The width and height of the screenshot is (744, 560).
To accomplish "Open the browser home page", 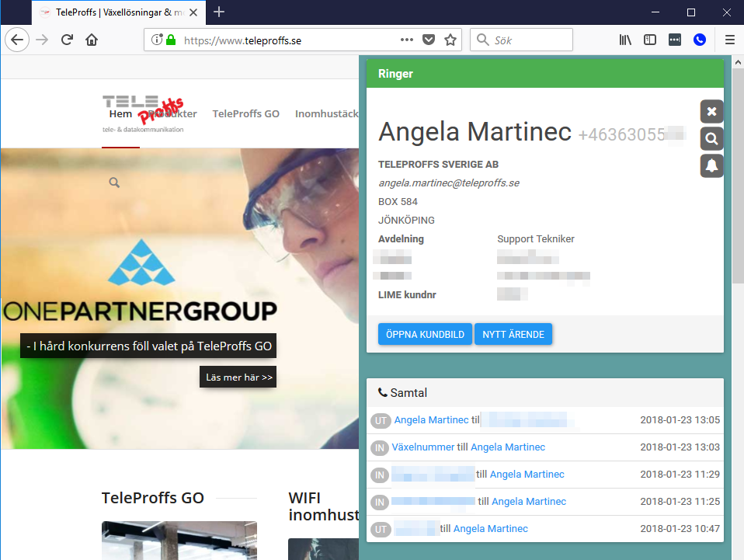I will (x=92, y=40).
